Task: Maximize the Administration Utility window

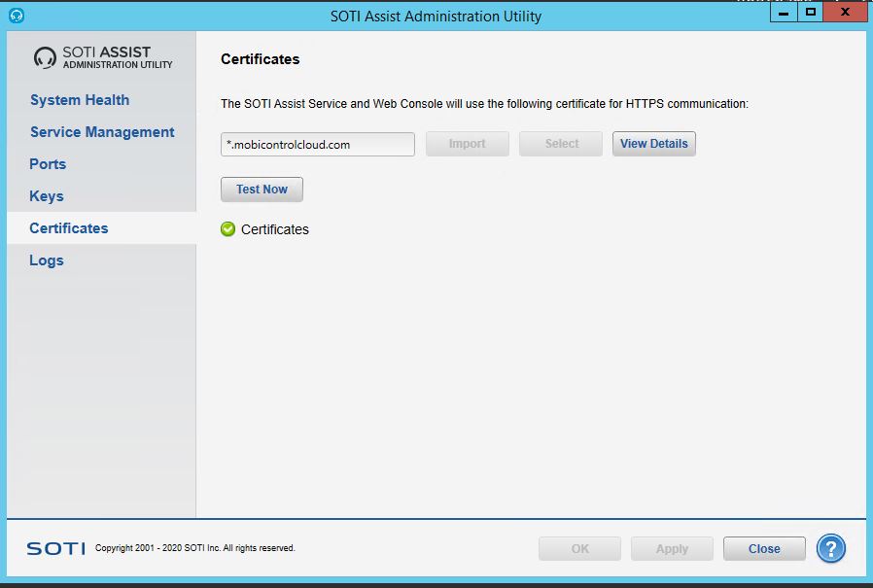Action: 811,13
